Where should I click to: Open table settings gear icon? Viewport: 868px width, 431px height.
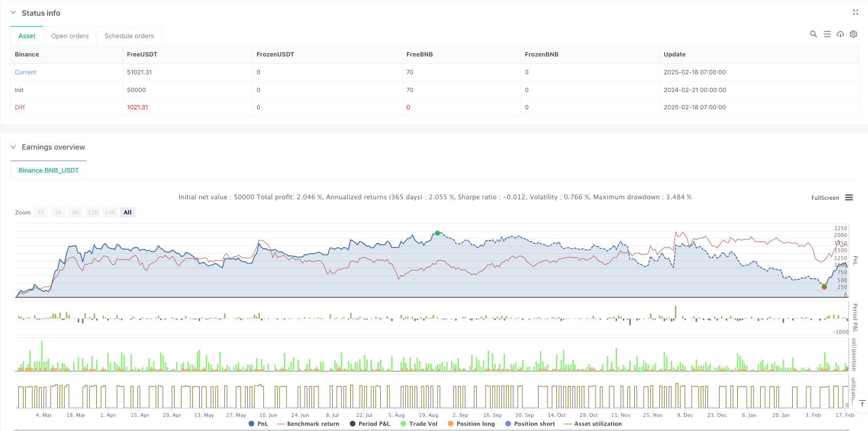(853, 34)
